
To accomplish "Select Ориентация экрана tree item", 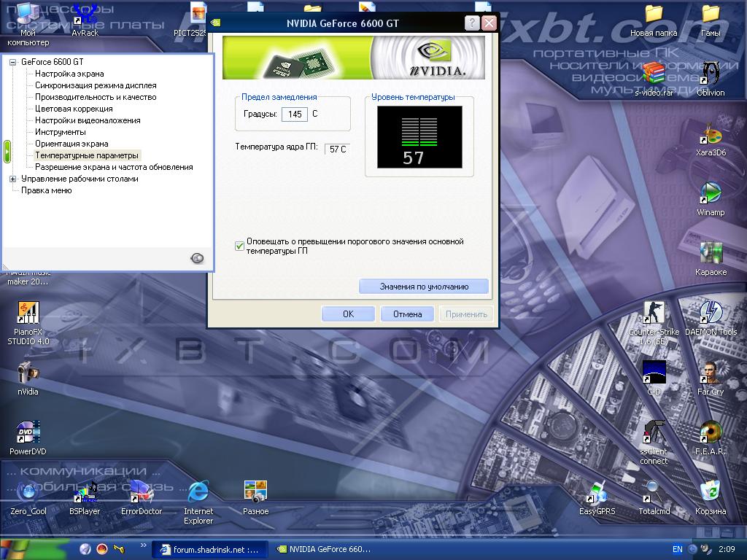I will click(71, 144).
